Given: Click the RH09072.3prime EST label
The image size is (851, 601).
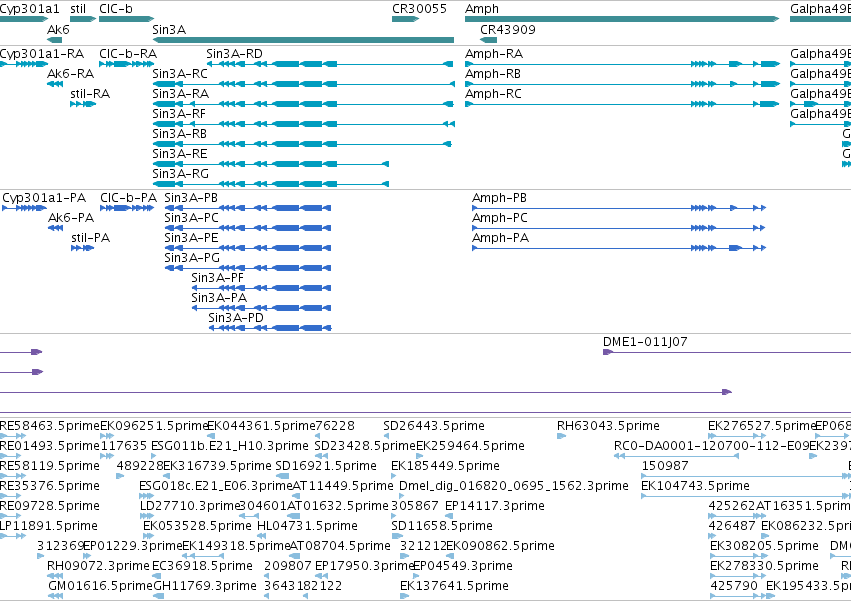Looking at the screenshot, I should (x=98, y=567).
